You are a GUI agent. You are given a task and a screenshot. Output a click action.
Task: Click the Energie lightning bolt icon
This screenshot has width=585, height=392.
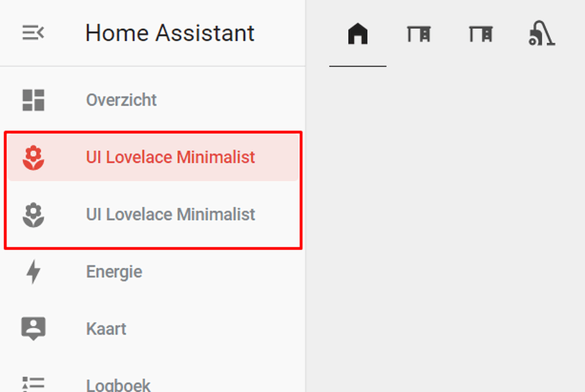pyautogui.click(x=33, y=272)
